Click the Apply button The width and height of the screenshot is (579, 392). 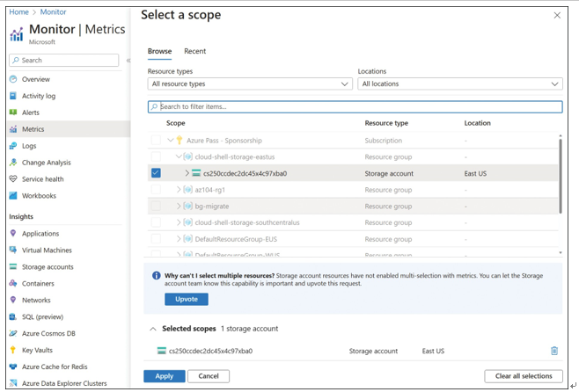(x=165, y=376)
